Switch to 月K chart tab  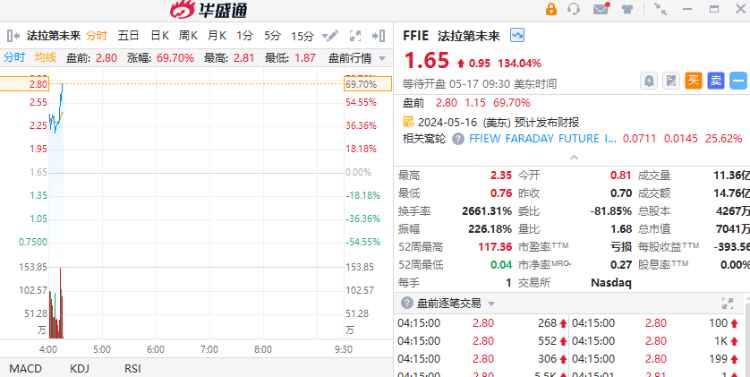click(x=216, y=35)
